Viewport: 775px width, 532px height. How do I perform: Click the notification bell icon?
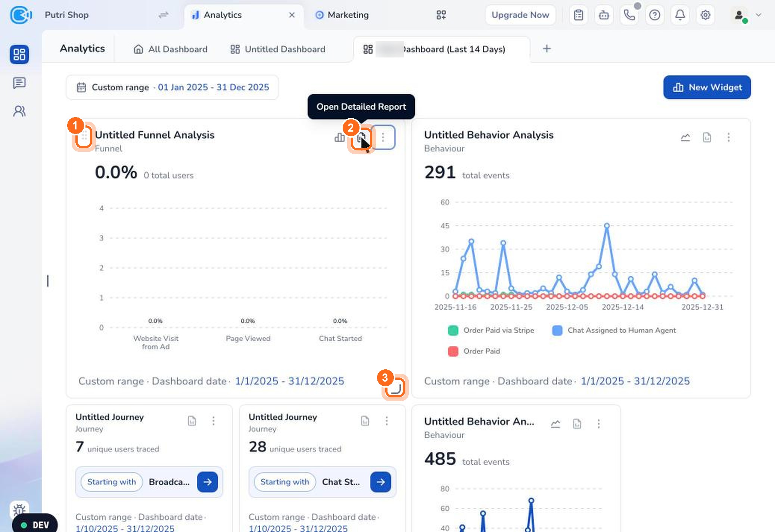coord(680,15)
